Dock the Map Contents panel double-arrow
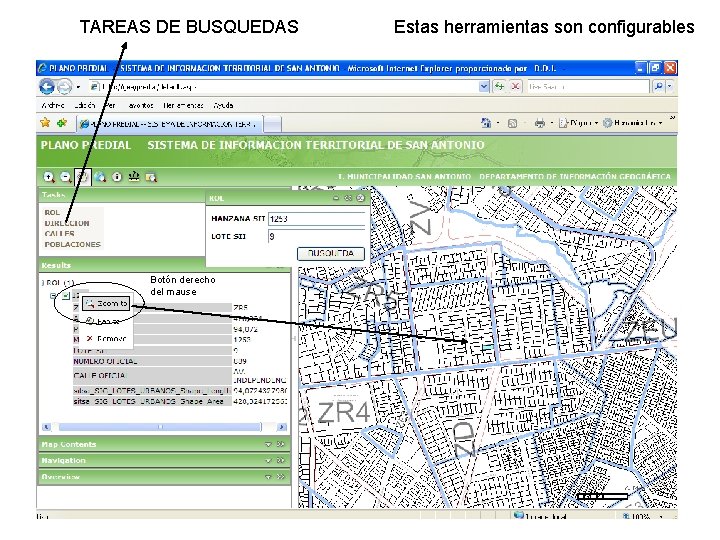Screen dimensions: 720x540 (281, 444)
